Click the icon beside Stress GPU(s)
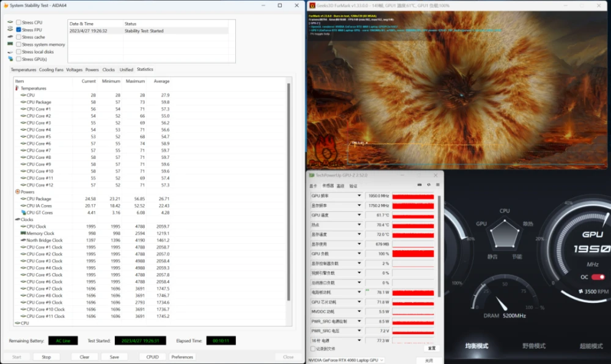Screen dimensions: 611x364 click(10, 59)
